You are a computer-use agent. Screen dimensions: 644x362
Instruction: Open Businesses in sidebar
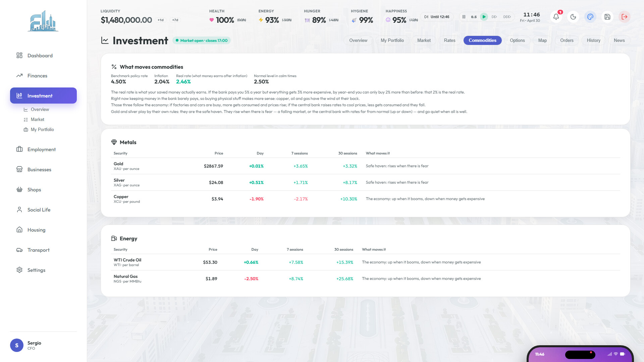click(43, 170)
